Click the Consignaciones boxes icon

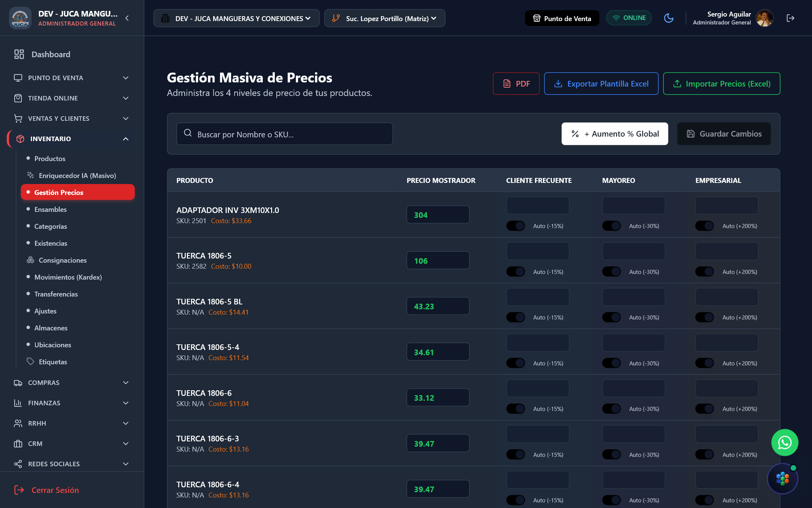pyautogui.click(x=30, y=260)
